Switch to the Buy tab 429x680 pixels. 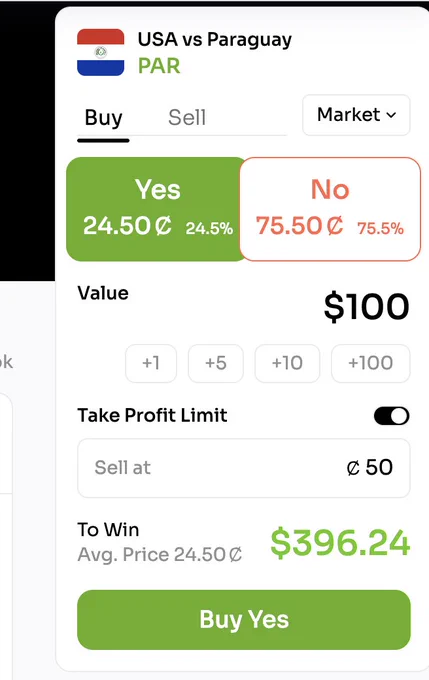pyautogui.click(x=103, y=118)
